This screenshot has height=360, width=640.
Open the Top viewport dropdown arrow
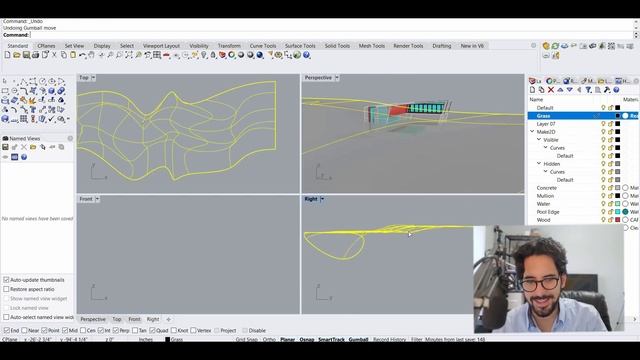tap(93, 78)
